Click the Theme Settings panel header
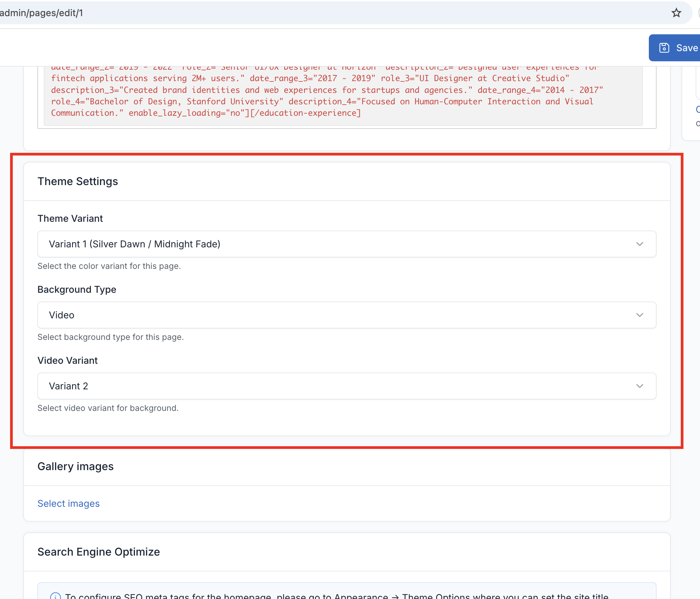The width and height of the screenshot is (700, 599). click(x=78, y=181)
